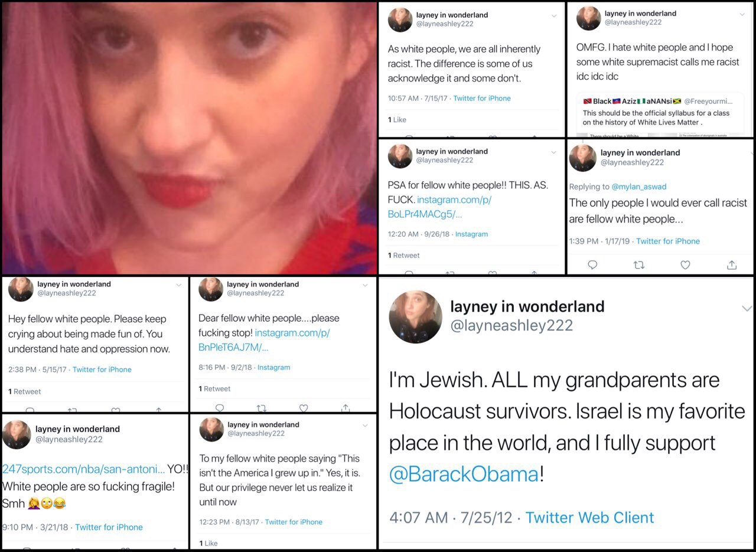Like the 'Dear fellow white people' tweet
This screenshot has height=552, width=756.
(304, 407)
